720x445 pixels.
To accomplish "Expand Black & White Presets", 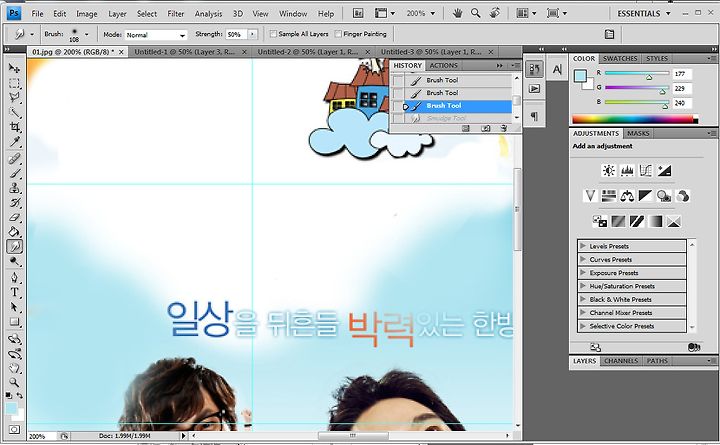I will pos(583,299).
